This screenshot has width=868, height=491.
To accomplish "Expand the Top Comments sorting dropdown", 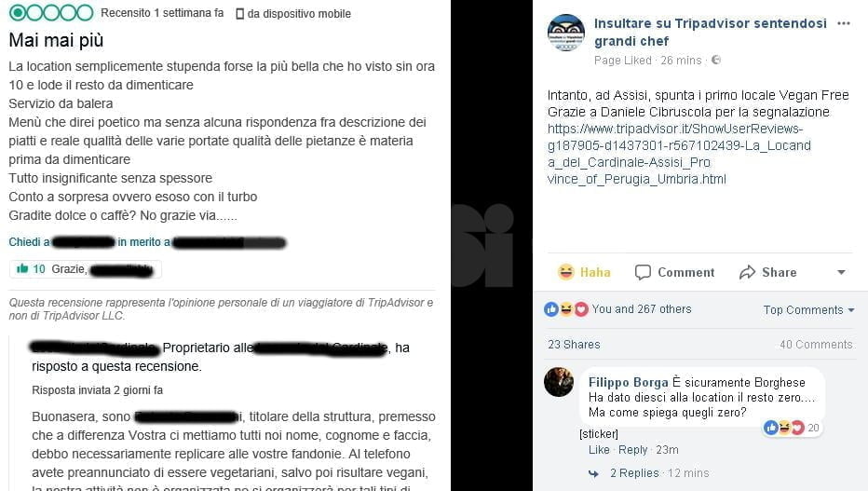I will pos(808,310).
